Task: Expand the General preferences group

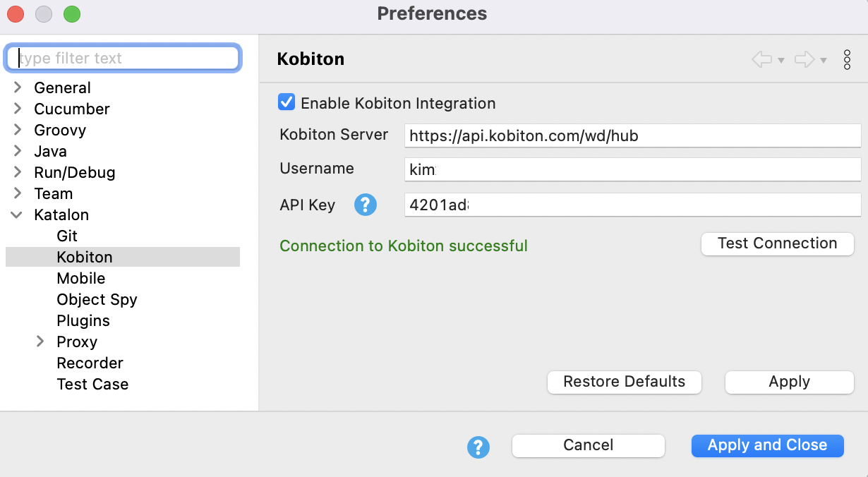Action: click(x=18, y=87)
